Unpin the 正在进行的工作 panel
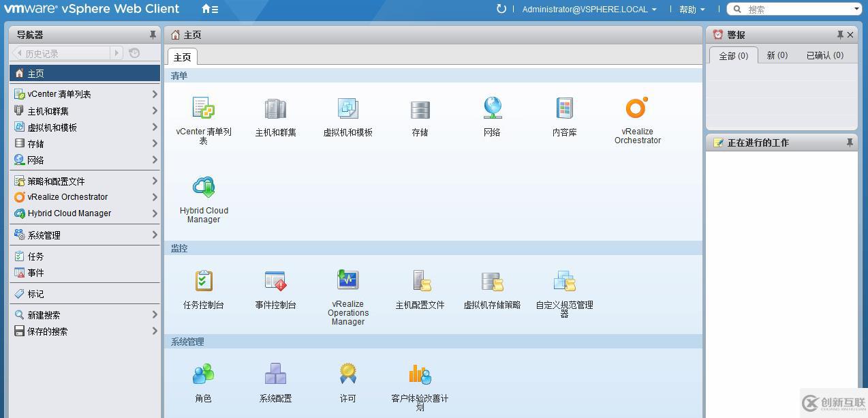The image size is (868, 418). (x=850, y=143)
